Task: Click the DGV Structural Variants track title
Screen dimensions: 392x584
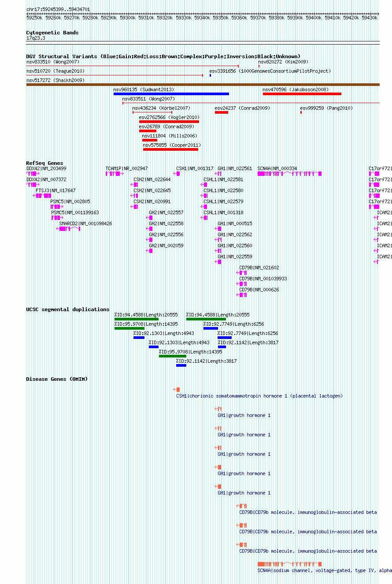Action: (163, 56)
